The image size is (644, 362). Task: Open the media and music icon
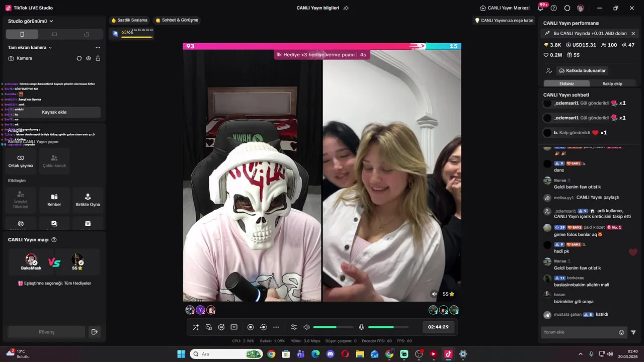point(208,327)
